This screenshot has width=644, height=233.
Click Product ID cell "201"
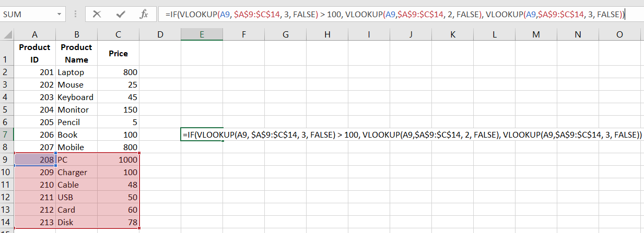[34, 72]
